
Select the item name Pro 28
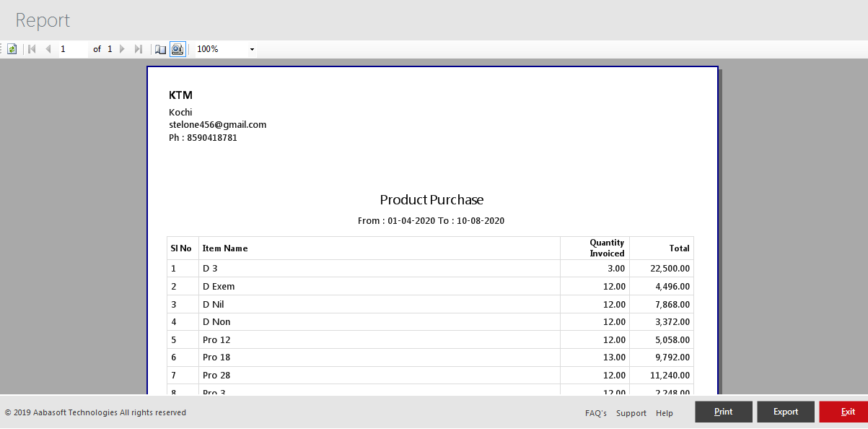pos(216,376)
